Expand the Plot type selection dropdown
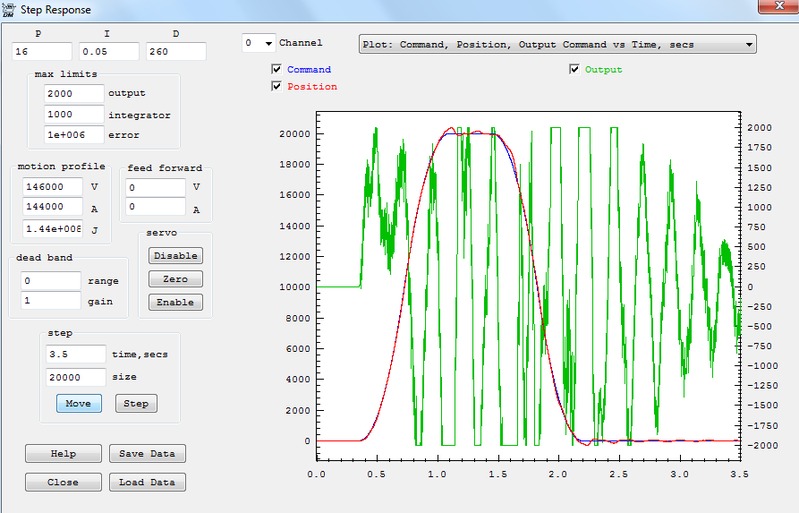The image size is (799, 513). click(748, 45)
